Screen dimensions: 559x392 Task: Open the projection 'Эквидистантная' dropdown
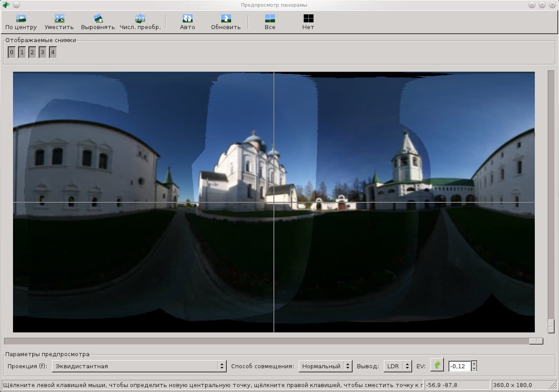point(139,366)
